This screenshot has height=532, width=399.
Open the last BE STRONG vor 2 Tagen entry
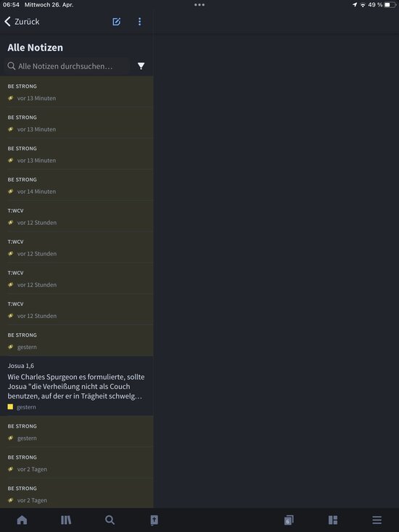pyautogui.click(x=77, y=494)
